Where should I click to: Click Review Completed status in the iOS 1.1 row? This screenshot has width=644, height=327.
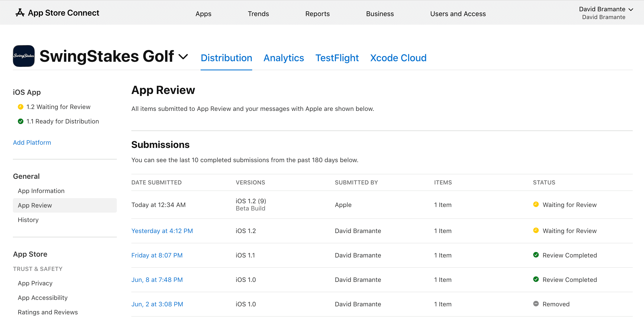[570, 255]
